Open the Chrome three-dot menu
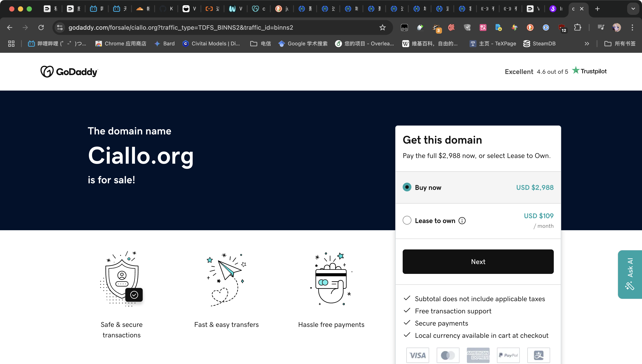Screen dimensions: 642x364 point(632,27)
